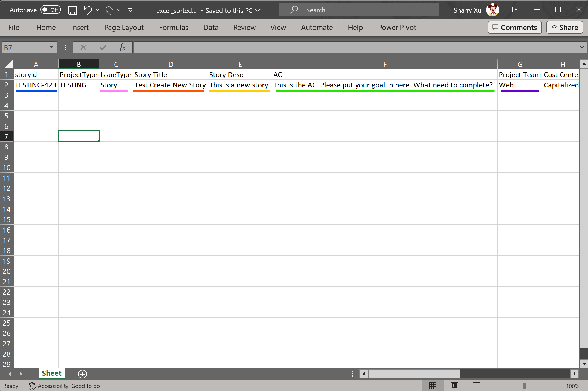Click the Ribbon Display Options icon
The height and width of the screenshot is (391, 588).
pyautogui.click(x=516, y=10)
